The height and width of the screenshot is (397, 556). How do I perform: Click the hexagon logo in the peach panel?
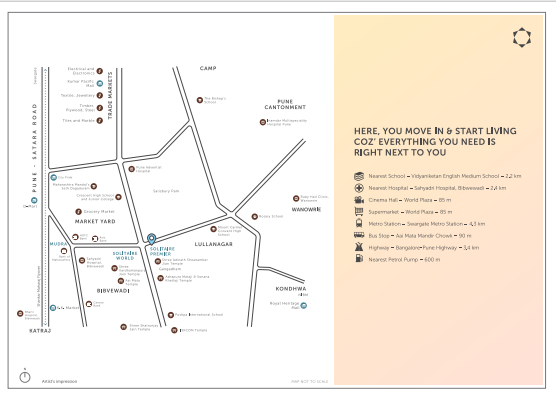pyautogui.click(x=522, y=37)
